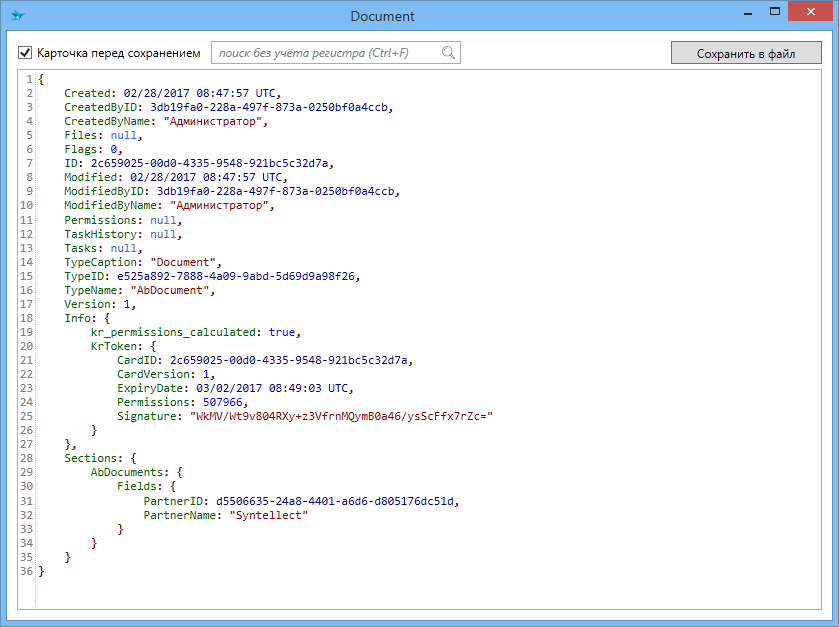Click the 'Document' window title text
Viewport: 839px width, 627px height.
point(382,16)
